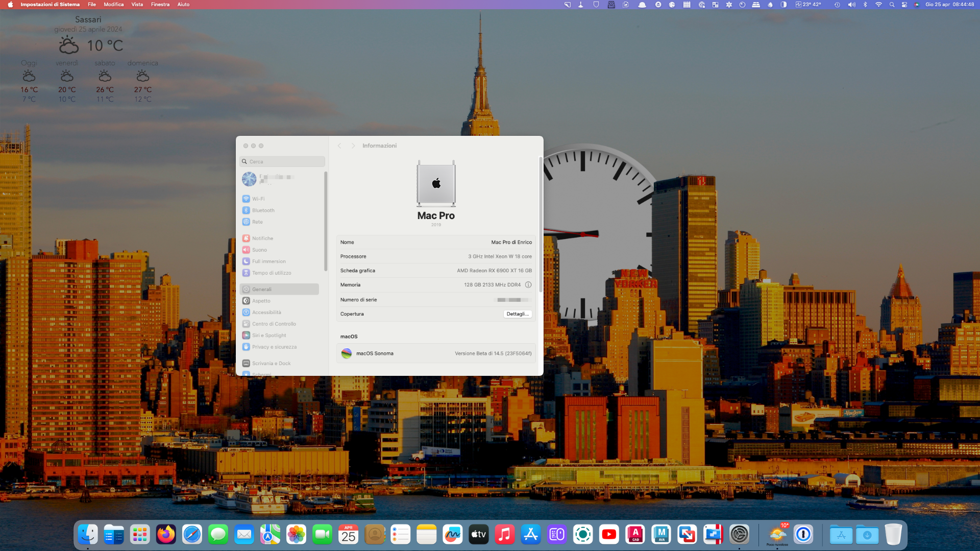Click Wi-Fi status icon in menu bar
Screen dimensions: 980x551
878,5
